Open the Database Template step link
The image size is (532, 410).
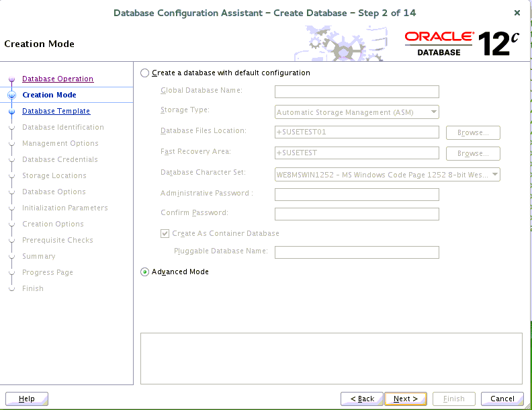[x=56, y=112]
